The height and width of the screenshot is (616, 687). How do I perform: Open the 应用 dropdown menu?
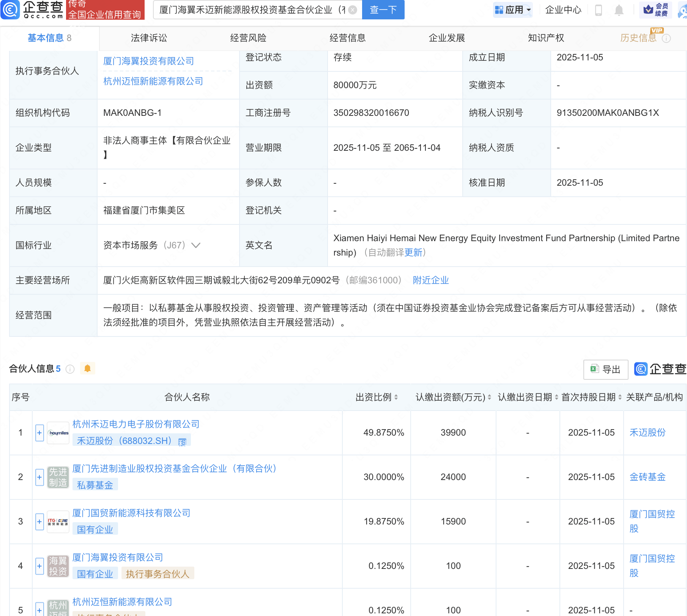coord(513,10)
